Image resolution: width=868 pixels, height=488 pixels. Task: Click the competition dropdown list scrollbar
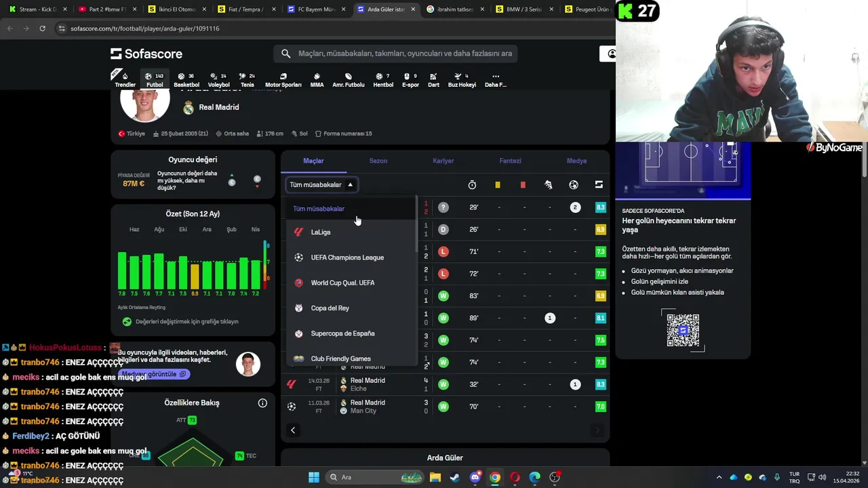416,224
